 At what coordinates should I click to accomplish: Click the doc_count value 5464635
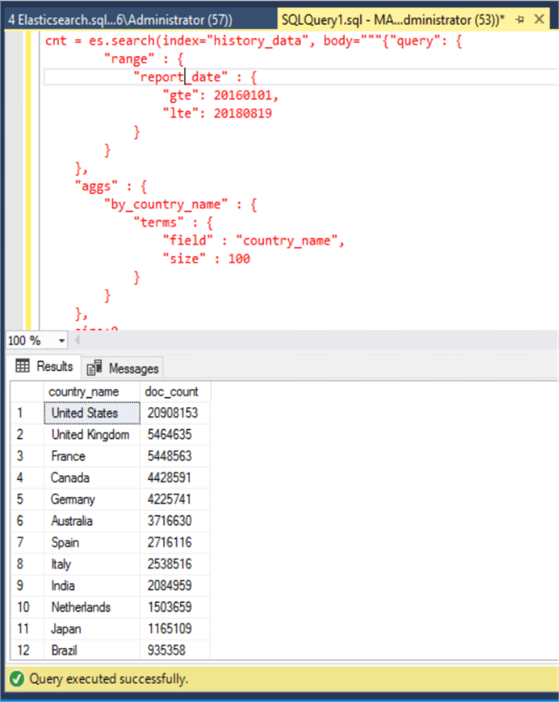175,435
